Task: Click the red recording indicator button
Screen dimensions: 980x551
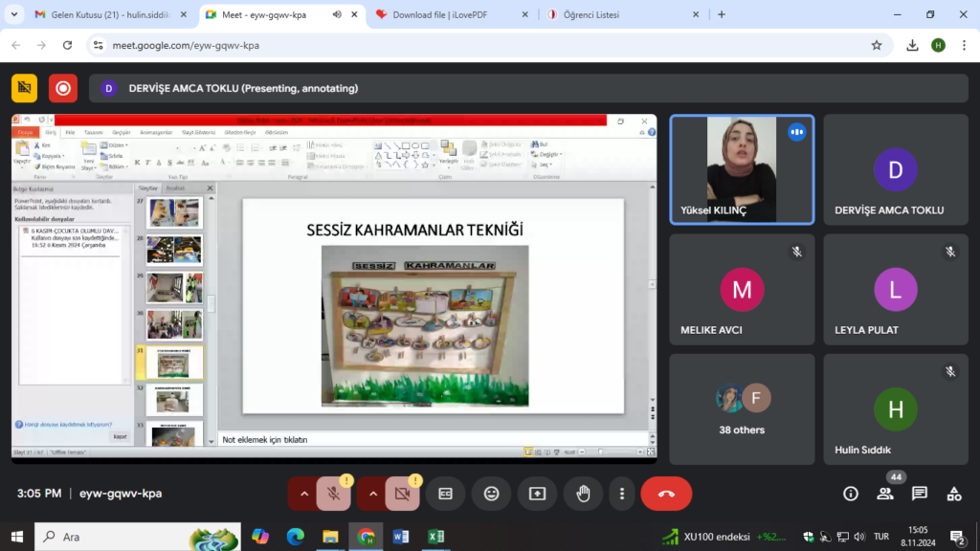Action: pyautogui.click(x=63, y=88)
